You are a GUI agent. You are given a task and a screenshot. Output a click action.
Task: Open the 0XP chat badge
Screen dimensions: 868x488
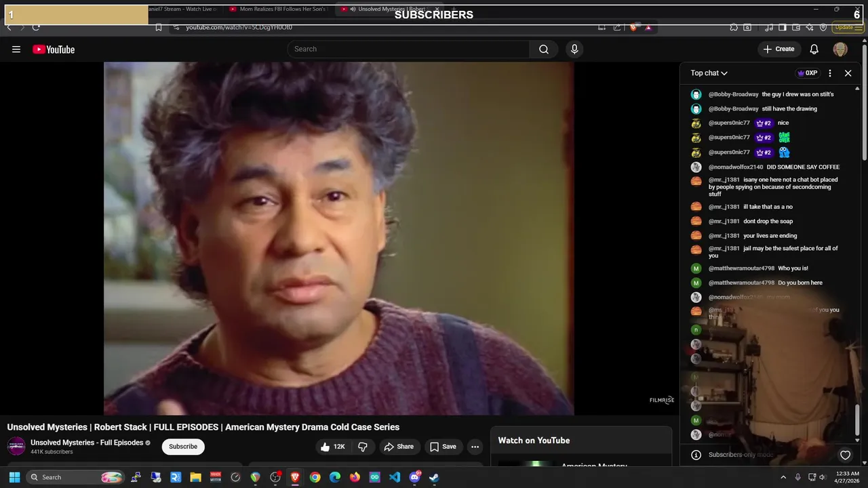807,73
